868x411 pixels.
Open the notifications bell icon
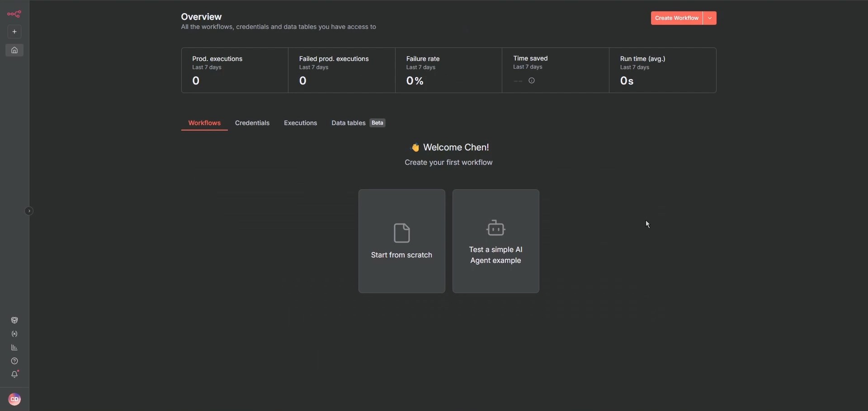[14, 375]
